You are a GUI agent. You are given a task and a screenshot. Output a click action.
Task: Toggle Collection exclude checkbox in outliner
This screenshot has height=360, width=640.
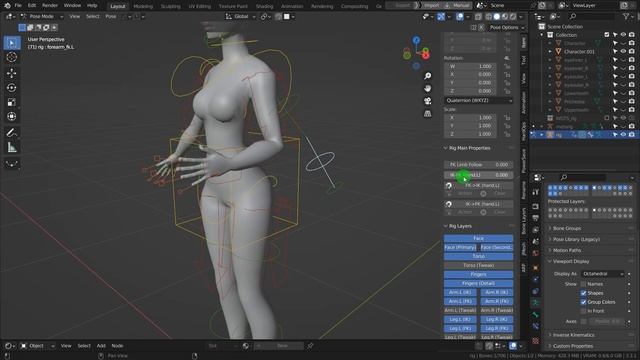click(x=607, y=35)
